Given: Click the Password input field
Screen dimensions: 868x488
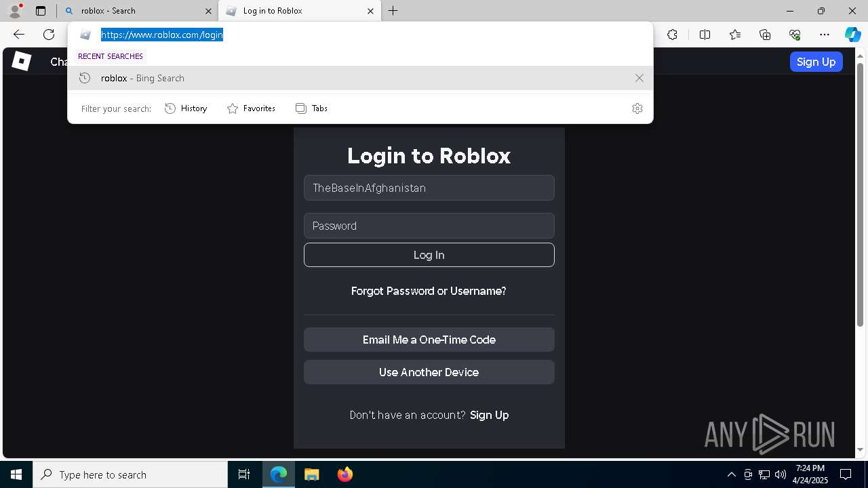Looking at the screenshot, I should (429, 226).
